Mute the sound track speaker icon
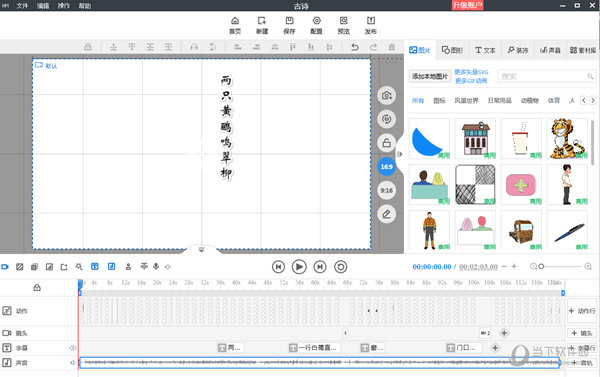600x377 pixels. [x=73, y=362]
